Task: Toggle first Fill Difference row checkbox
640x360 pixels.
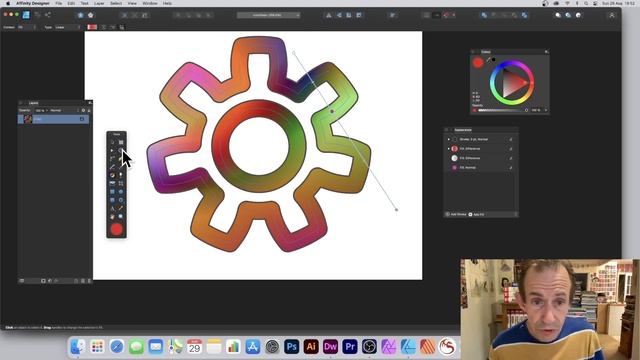Action: click(511, 149)
